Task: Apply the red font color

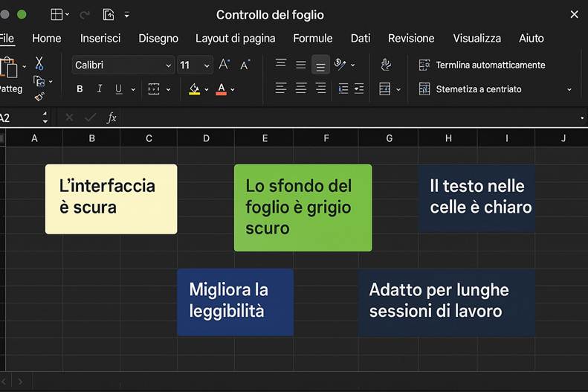Action: 222,89
